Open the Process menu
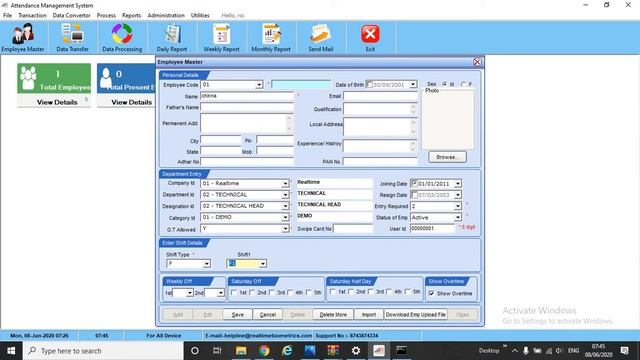 tap(106, 15)
